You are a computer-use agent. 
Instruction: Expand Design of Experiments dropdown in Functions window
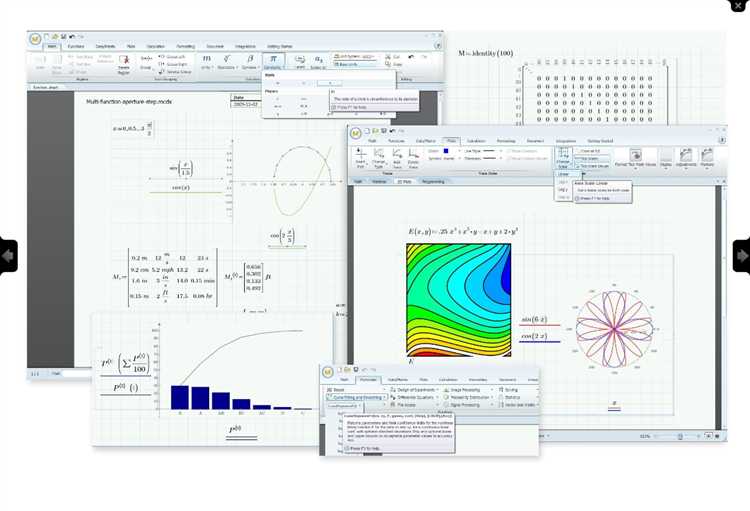pos(414,390)
